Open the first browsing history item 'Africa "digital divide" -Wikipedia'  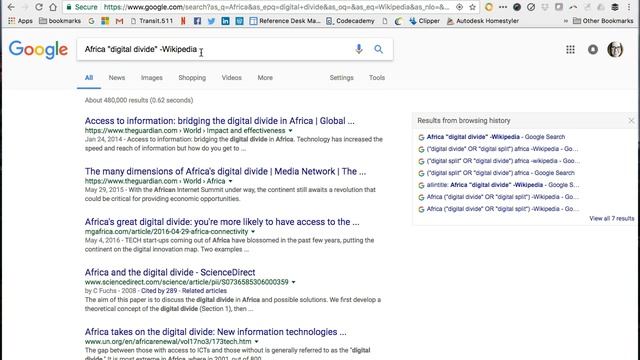pos(496,137)
